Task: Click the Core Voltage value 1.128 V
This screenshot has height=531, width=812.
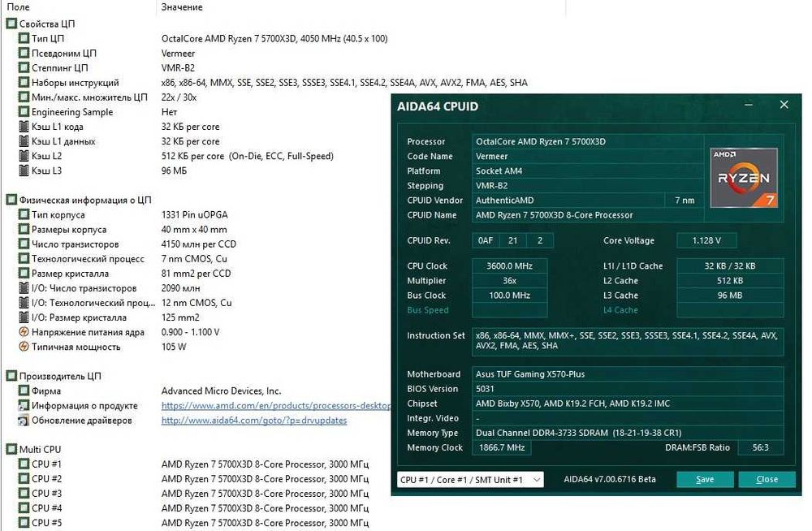Action: point(706,240)
